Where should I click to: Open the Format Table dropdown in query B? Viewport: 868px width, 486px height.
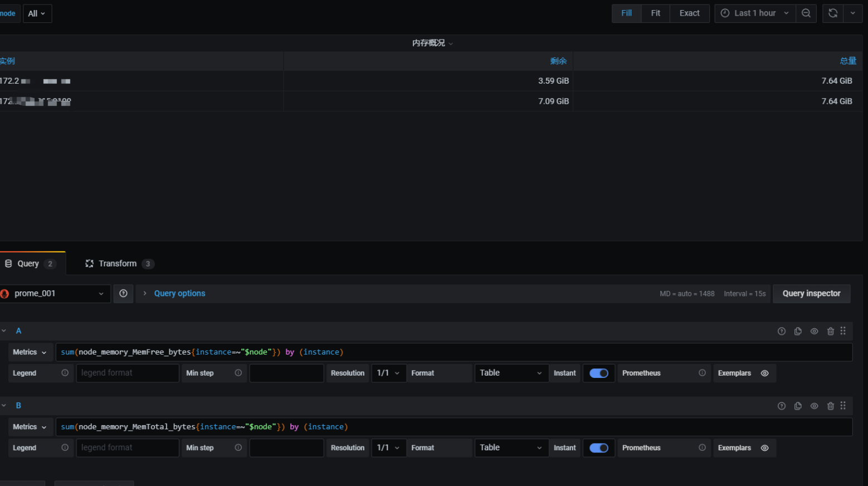511,448
